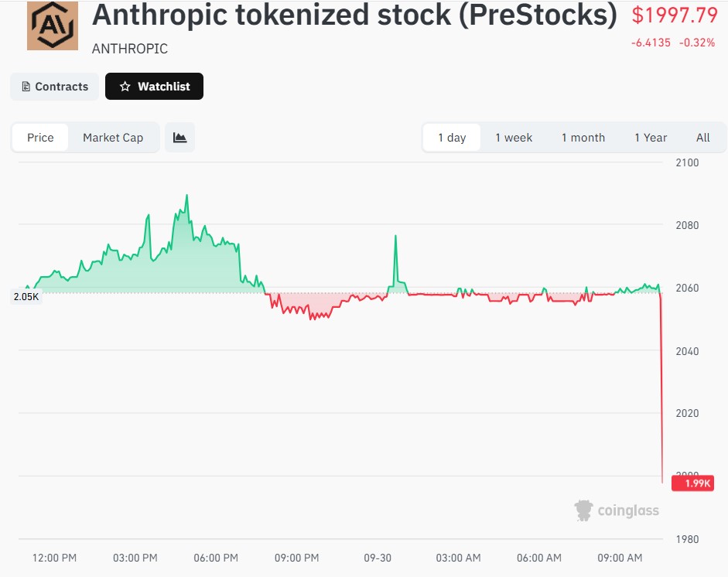Switch chart to Market Cap
This screenshot has height=577, width=728.
click(113, 138)
